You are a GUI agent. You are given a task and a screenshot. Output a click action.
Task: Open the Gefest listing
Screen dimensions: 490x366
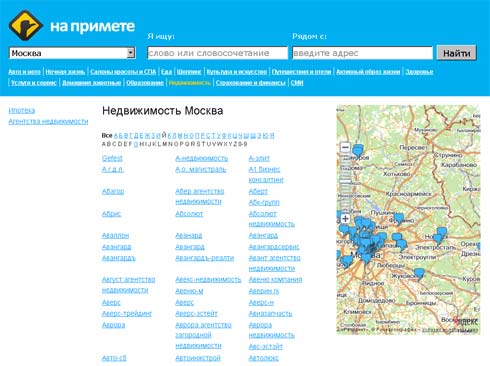point(112,158)
